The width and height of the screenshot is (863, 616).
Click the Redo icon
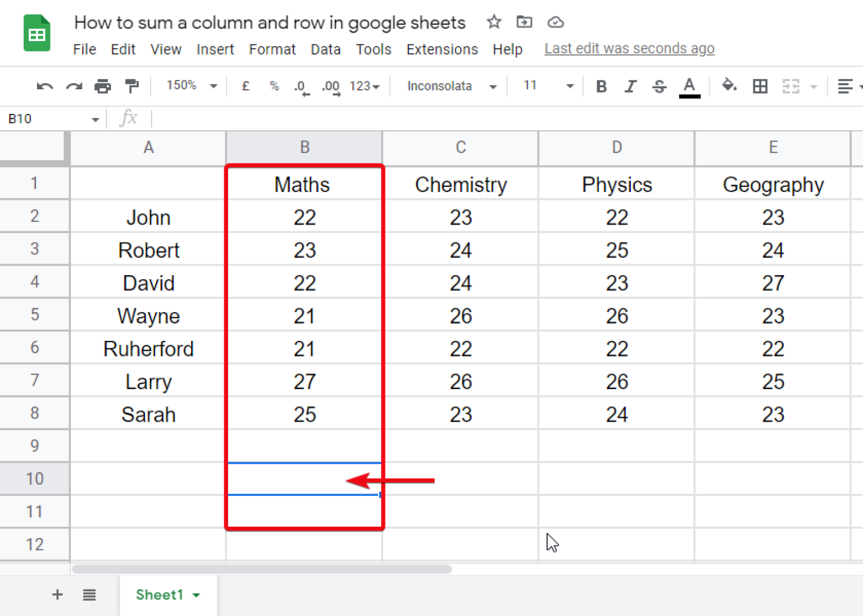coord(74,86)
